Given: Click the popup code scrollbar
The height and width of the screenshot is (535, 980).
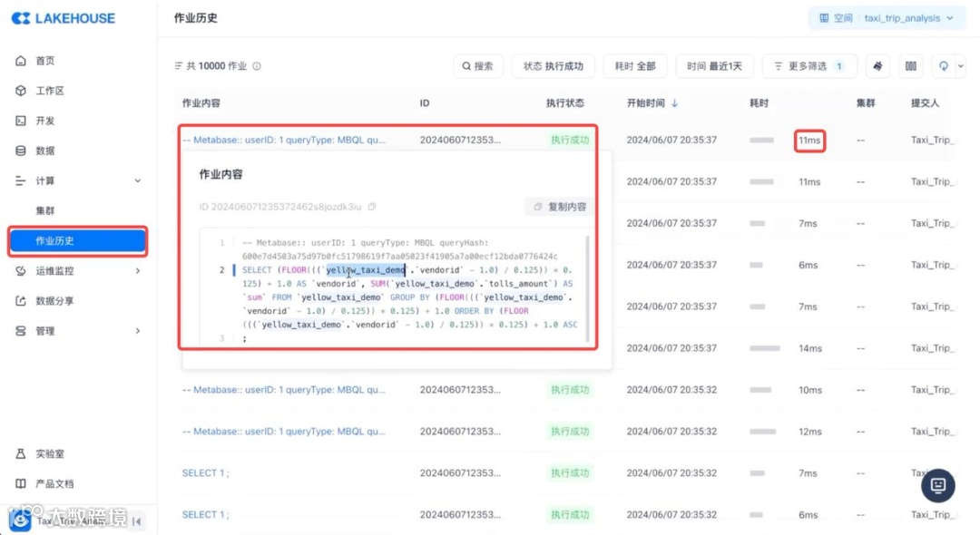Looking at the screenshot, I should pos(587,288).
